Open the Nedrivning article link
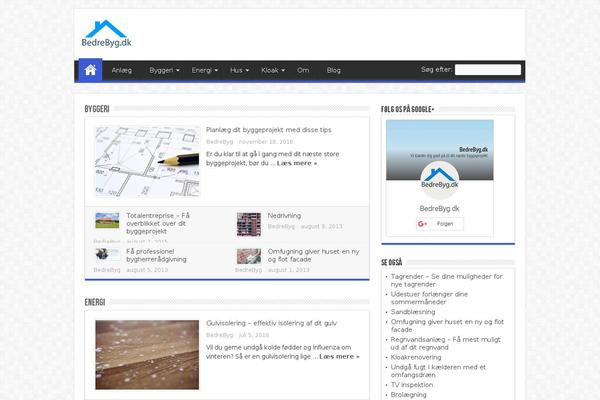 click(x=284, y=216)
